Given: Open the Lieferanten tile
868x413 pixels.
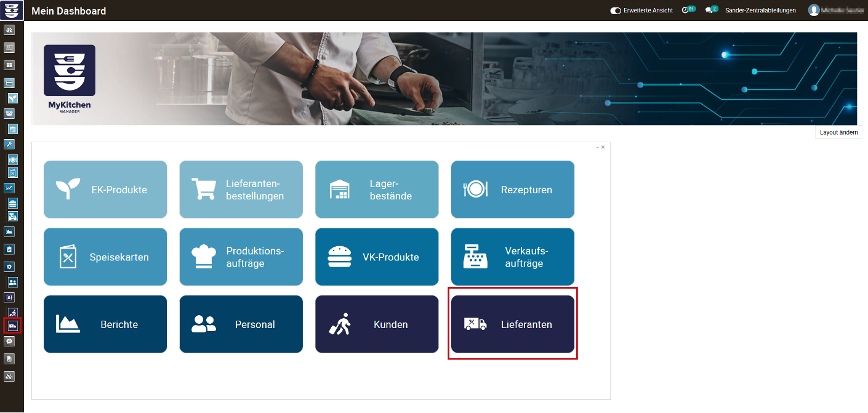Looking at the screenshot, I should [x=512, y=324].
